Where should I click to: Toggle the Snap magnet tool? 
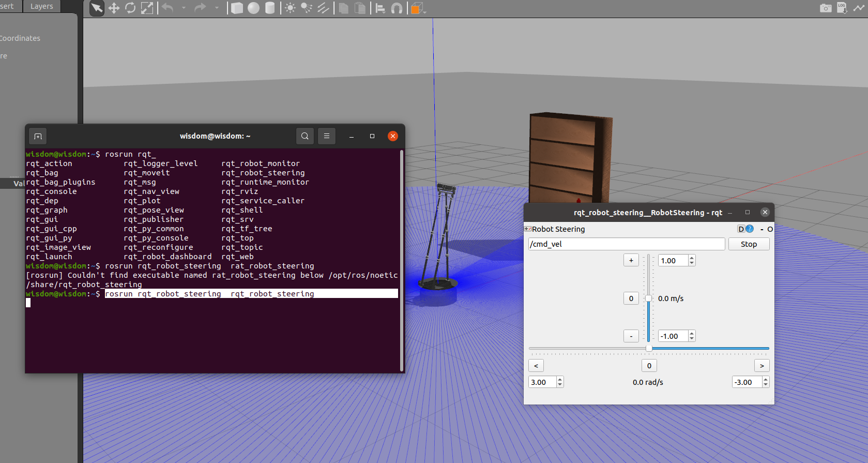(397, 8)
